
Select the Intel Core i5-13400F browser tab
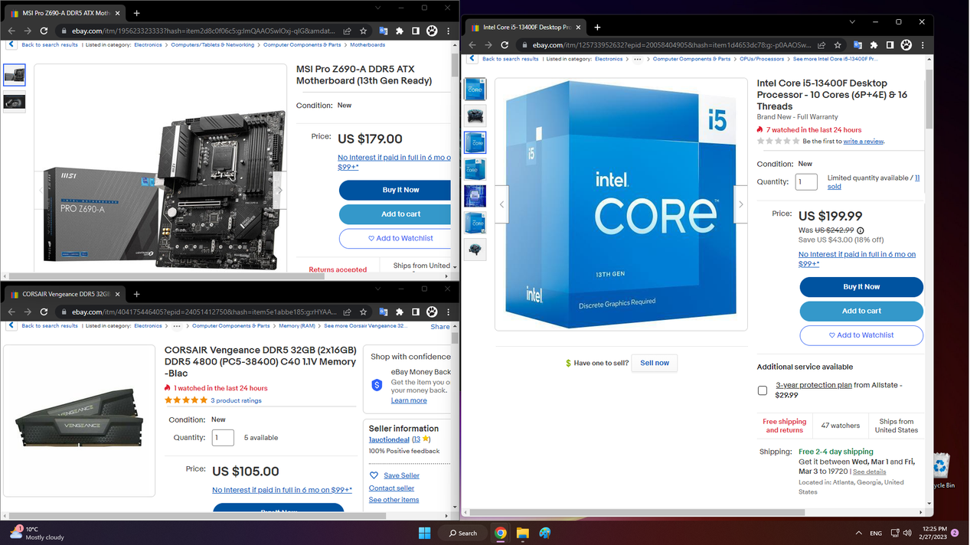coord(525,28)
